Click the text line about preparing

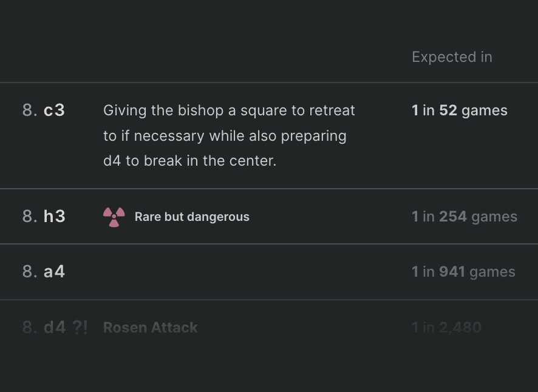click(x=225, y=136)
